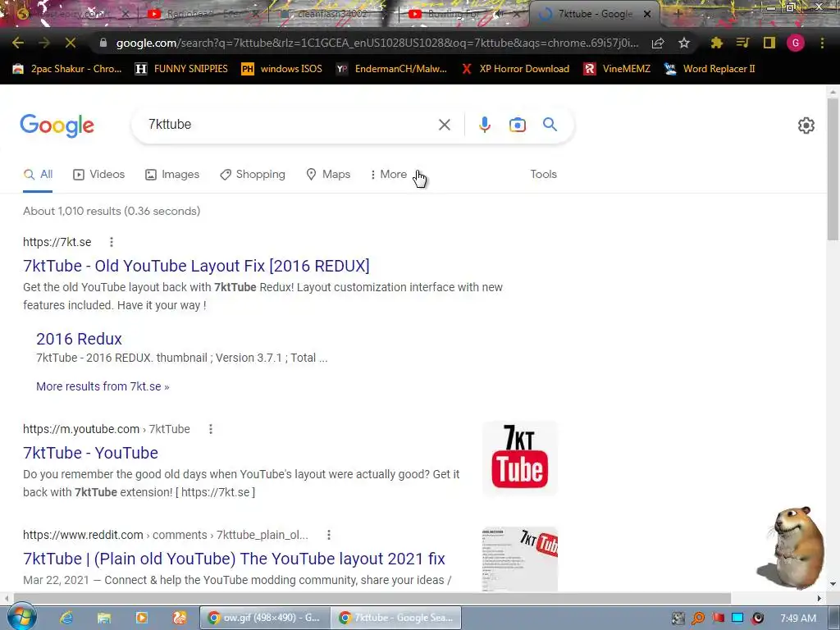Image resolution: width=840 pixels, height=630 pixels.
Task: Click More results from 7kt.se
Action: (103, 386)
